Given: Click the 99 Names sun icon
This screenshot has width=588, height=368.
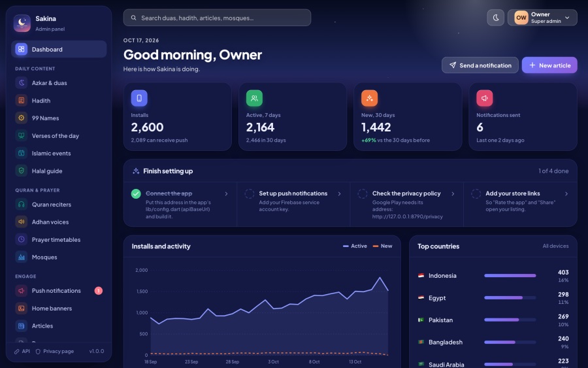Looking at the screenshot, I should tap(22, 118).
